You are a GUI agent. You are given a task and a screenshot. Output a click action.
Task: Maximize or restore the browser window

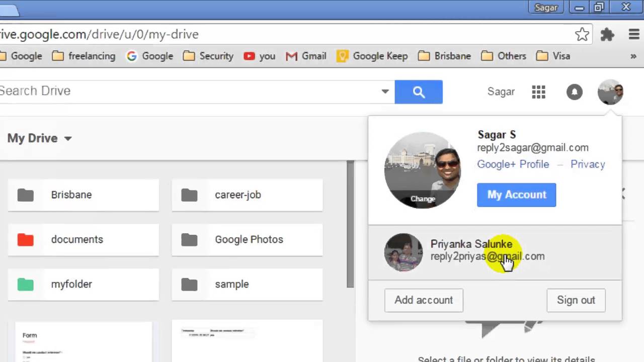pyautogui.click(x=599, y=7)
